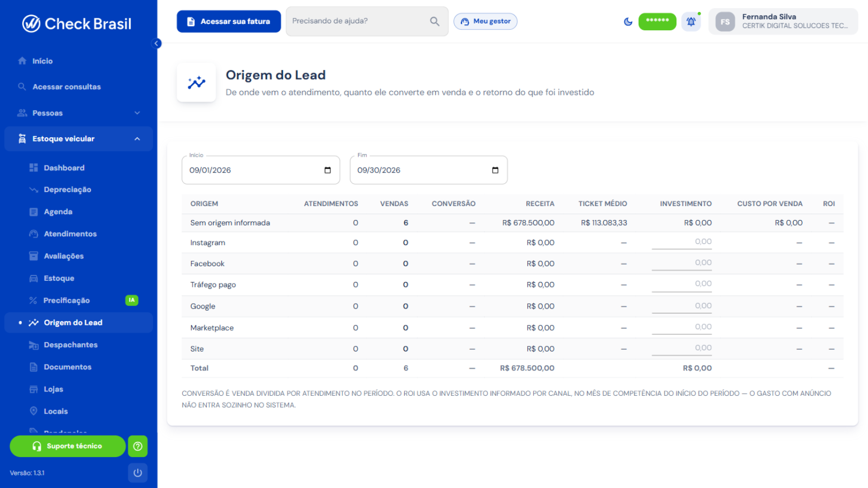The width and height of the screenshot is (868, 488).
Task: Open Dashboard sidebar item
Action: (x=79, y=168)
